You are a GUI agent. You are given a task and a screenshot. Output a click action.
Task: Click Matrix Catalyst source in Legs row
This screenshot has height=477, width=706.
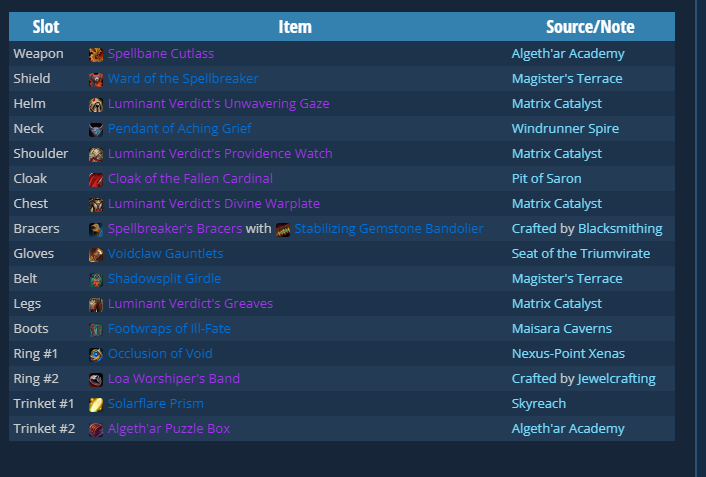click(557, 304)
